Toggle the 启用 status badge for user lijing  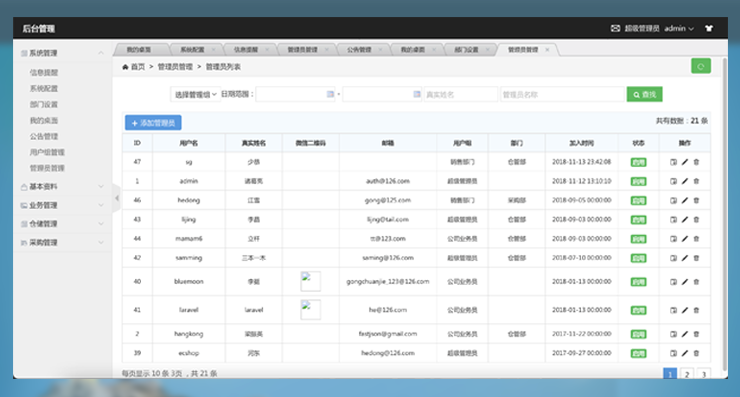coord(639,220)
